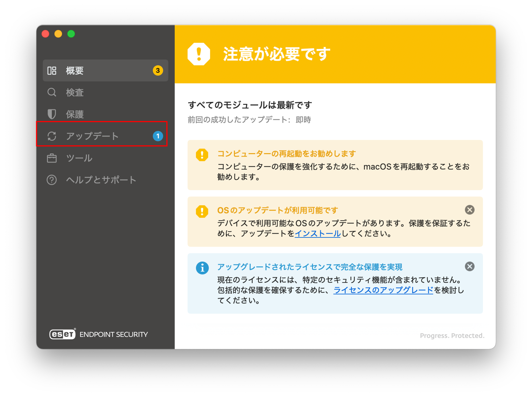Click the question mark icon beside ヘルプとサポート
The width and height of the screenshot is (532, 397).
point(52,180)
